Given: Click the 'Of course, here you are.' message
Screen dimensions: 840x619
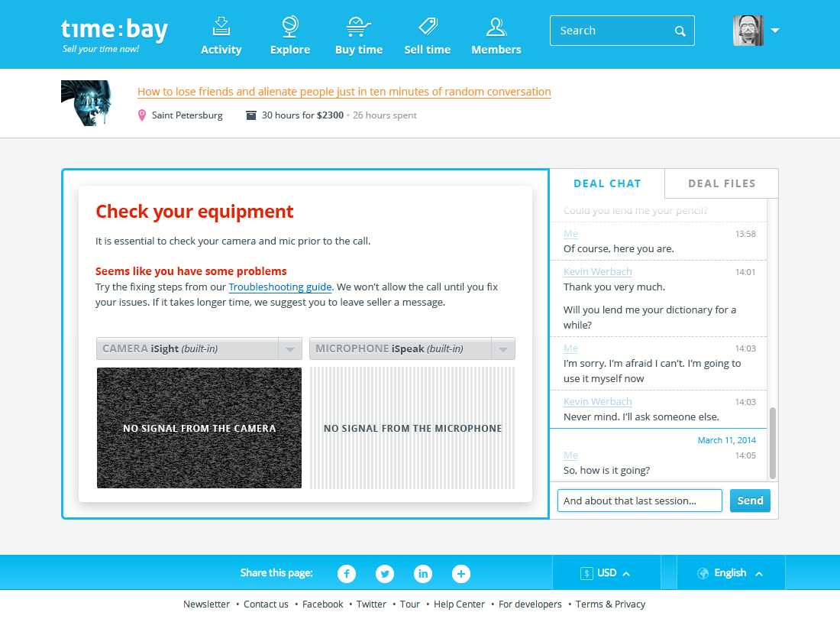Looking at the screenshot, I should tap(619, 248).
